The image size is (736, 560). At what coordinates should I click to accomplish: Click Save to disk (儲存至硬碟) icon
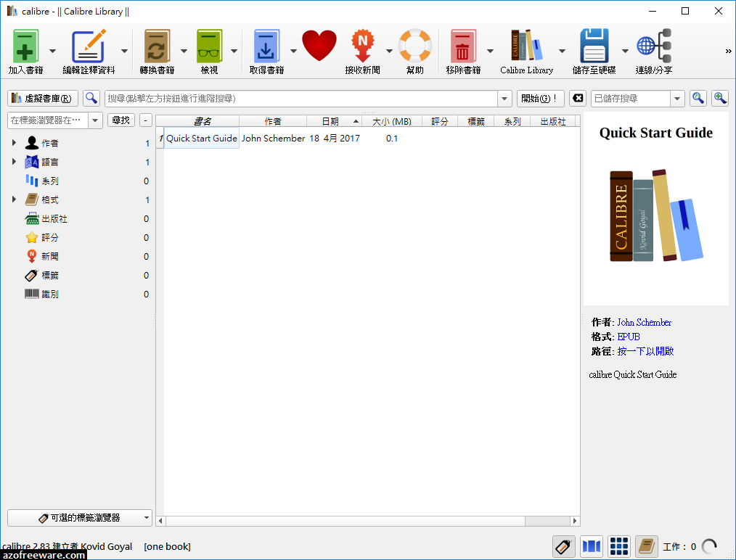(594, 46)
